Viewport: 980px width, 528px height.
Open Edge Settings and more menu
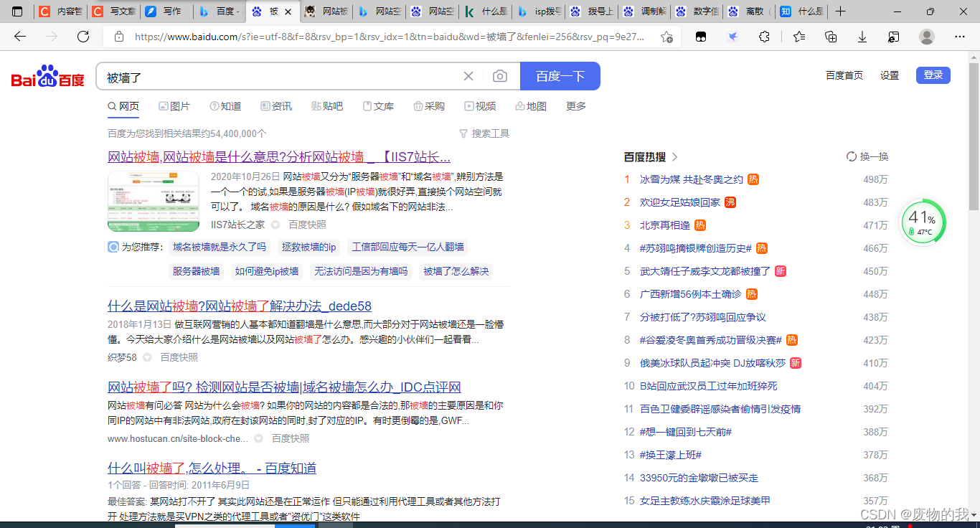tap(960, 37)
